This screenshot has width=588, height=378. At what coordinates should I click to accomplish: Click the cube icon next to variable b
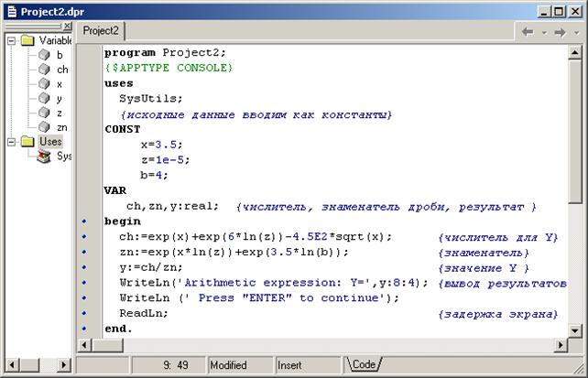[44, 55]
